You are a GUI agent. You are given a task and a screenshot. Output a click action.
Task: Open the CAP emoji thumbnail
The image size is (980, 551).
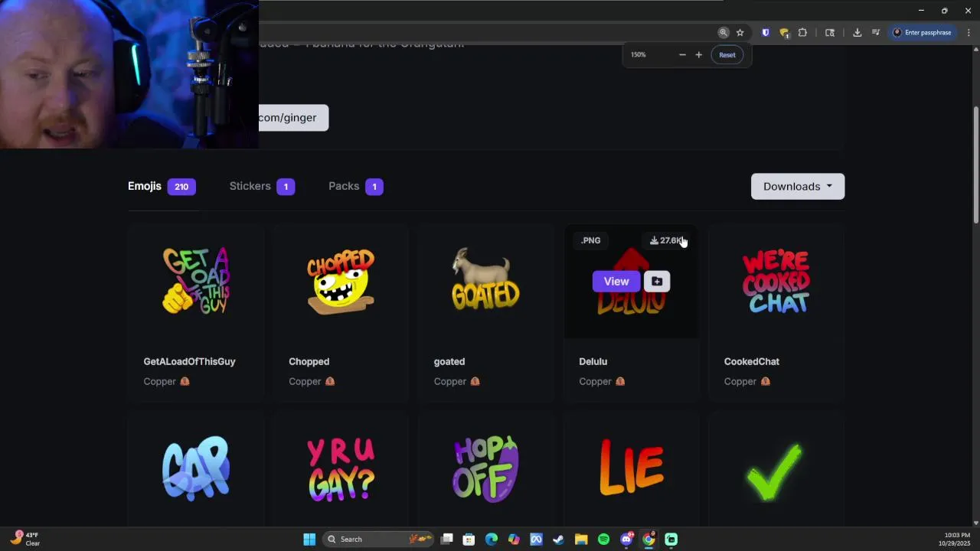[196, 468]
